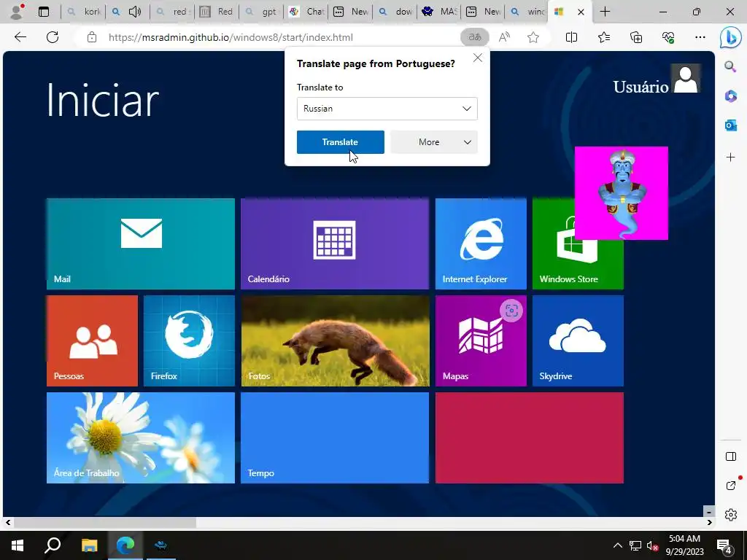
Task: Switch to the 'kork' tab
Action: (85, 12)
